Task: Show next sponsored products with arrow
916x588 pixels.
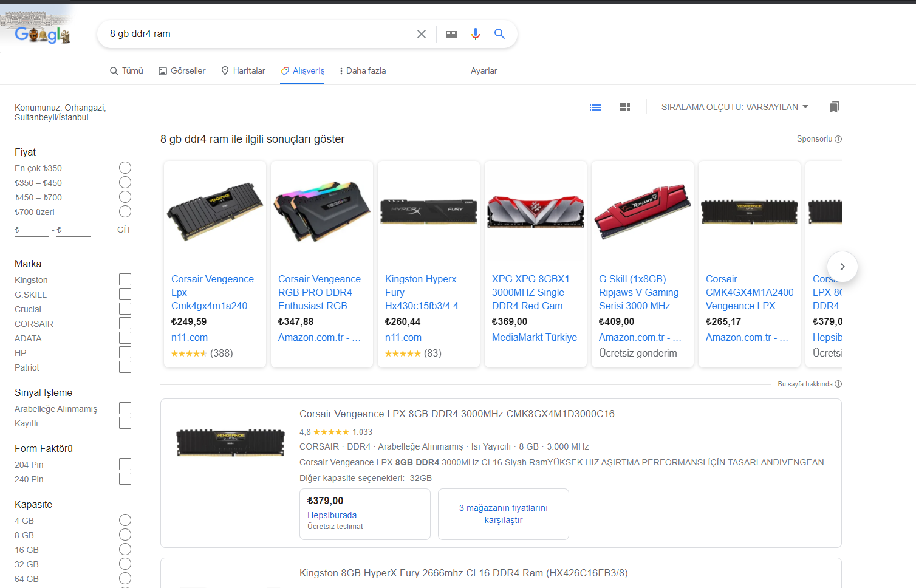Action: 842,267
